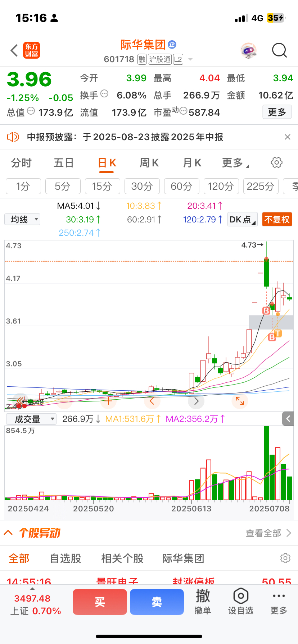Tap the info icon next to 市盈动
Viewport: 298px width, 644px height.
coord(183,111)
